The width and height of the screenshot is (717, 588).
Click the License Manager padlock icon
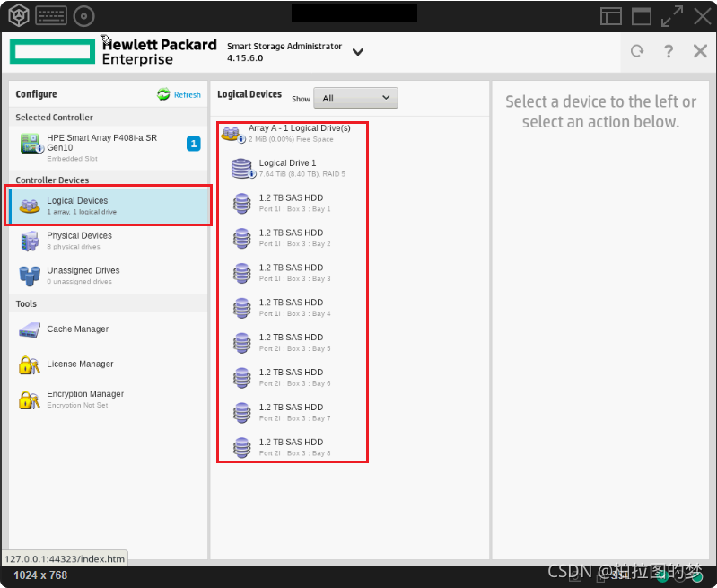pyautogui.click(x=30, y=365)
